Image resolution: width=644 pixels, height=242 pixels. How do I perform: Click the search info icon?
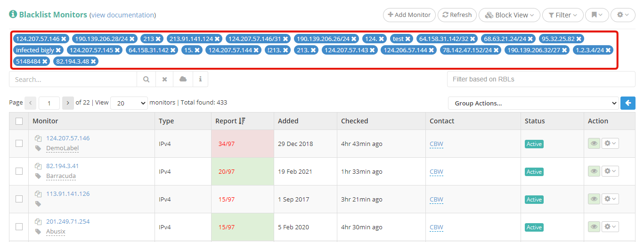coord(200,80)
